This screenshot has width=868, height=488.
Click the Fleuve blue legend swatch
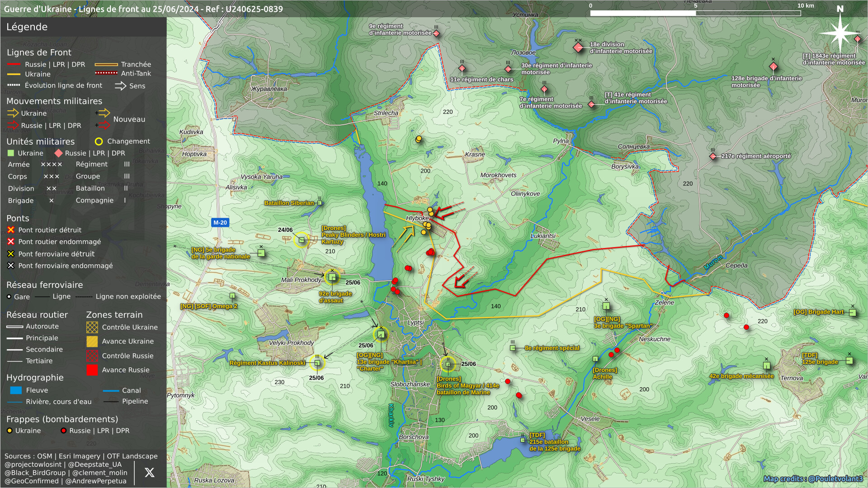(16, 390)
